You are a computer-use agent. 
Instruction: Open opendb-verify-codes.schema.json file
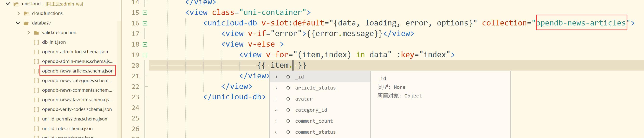[x=77, y=109]
